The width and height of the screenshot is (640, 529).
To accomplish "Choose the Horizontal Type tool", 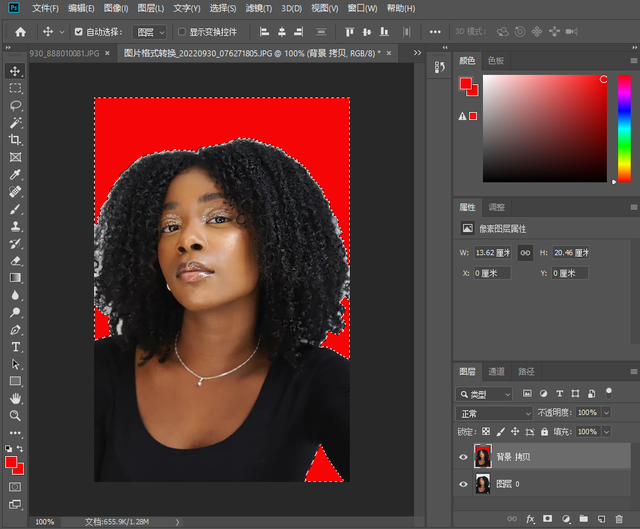I will coord(15,347).
